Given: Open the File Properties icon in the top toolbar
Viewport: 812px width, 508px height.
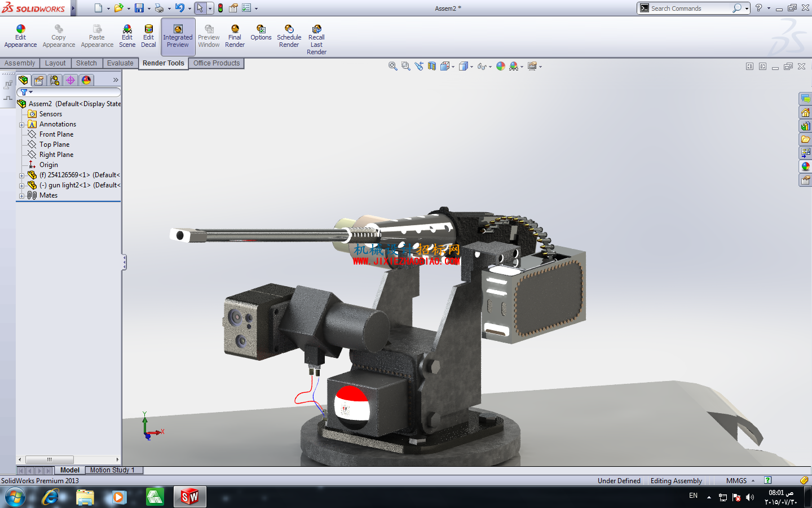Looking at the screenshot, I should coord(233,8).
